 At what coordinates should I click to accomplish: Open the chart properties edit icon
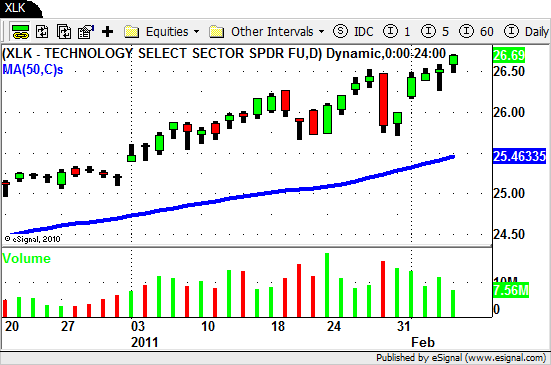tap(85, 32)
